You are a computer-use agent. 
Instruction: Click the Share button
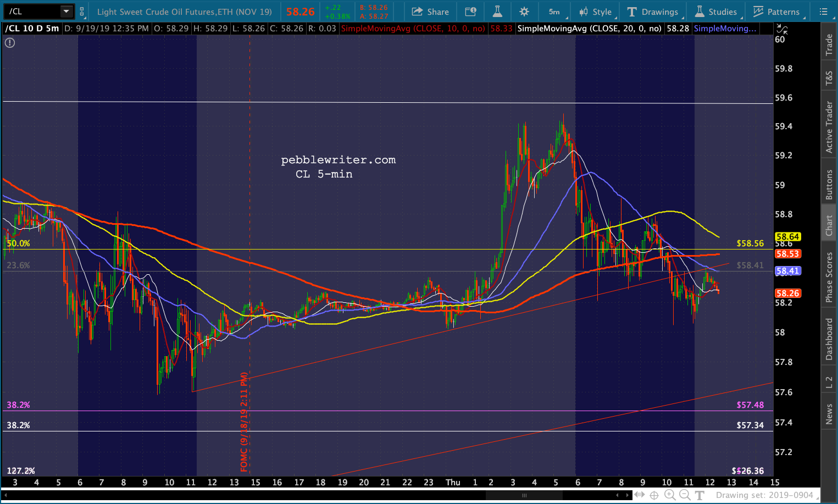(430, 12)
